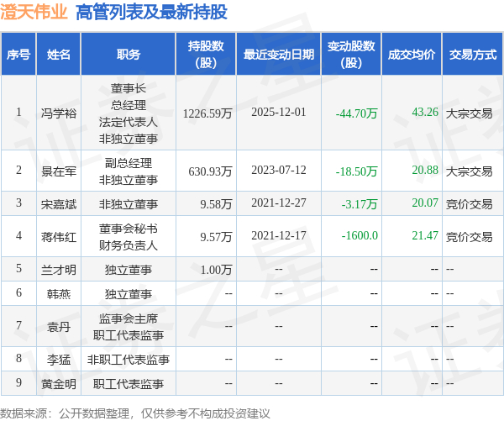Image resolution: width=504 pixels, height=421 pixels.
Task: Click 冯学裕's 大宗交易 trade method
Action: (469, 113)
